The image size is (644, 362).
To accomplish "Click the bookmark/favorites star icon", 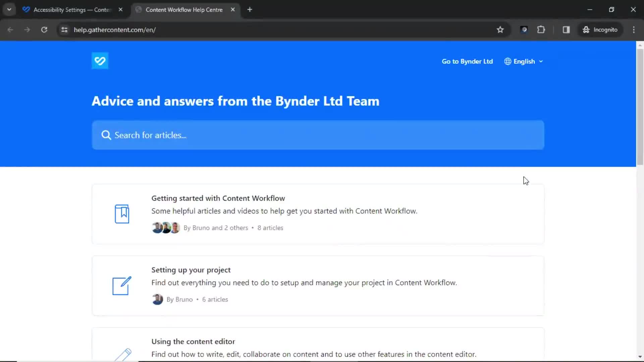I will pyautogui.click(x=500, y=29).
